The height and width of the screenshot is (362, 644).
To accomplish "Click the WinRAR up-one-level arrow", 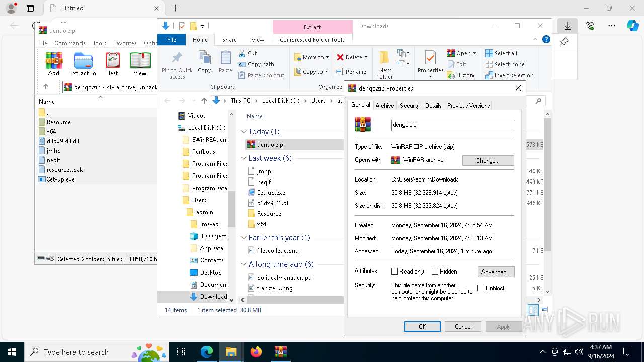I will [46, 87].
